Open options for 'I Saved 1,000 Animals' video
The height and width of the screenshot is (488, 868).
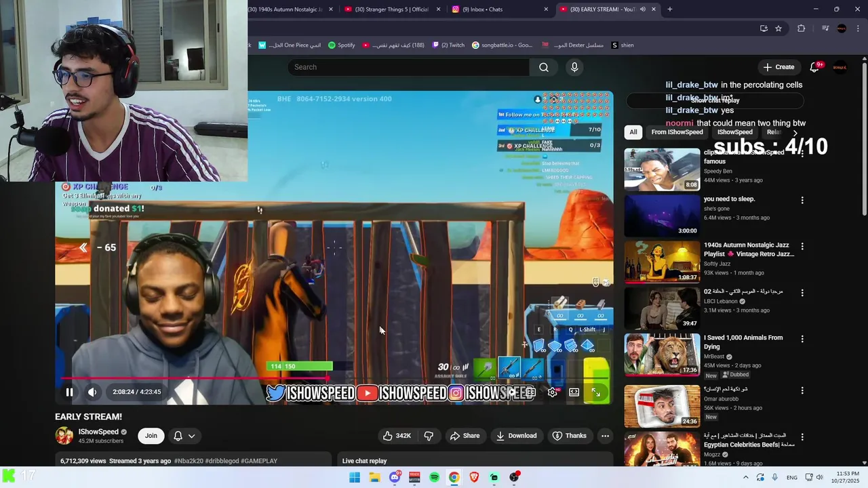pyautogui.click(x=802, y=339)
